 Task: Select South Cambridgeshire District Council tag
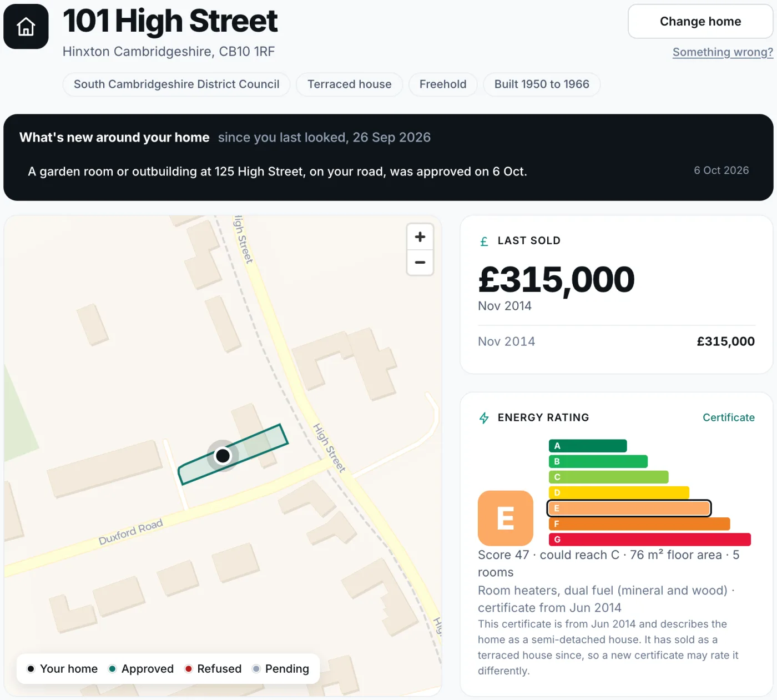176,84
